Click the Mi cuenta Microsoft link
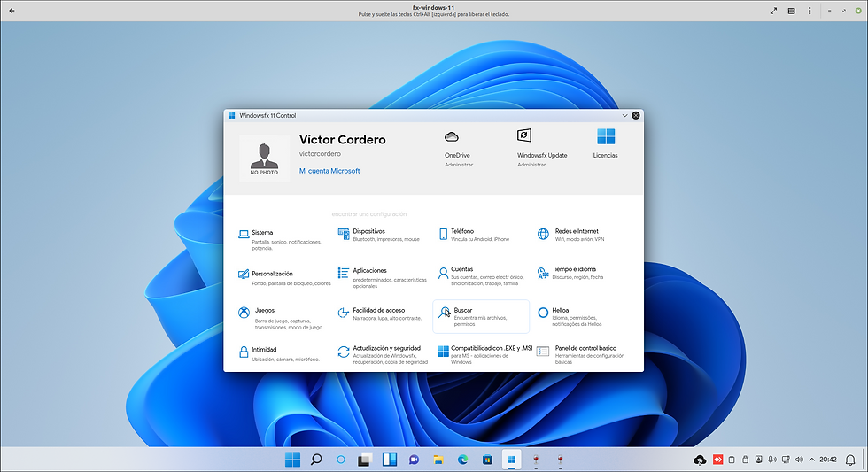 (329, 171)
